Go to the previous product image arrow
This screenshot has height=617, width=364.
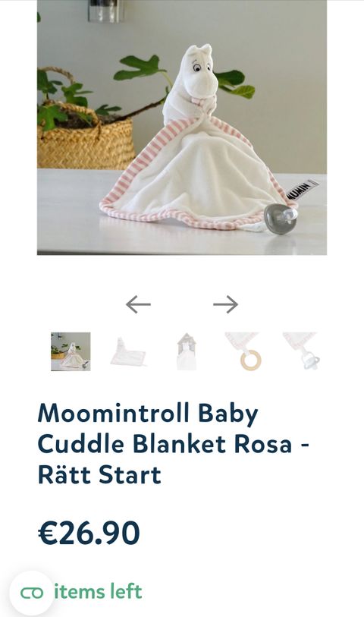138,304
